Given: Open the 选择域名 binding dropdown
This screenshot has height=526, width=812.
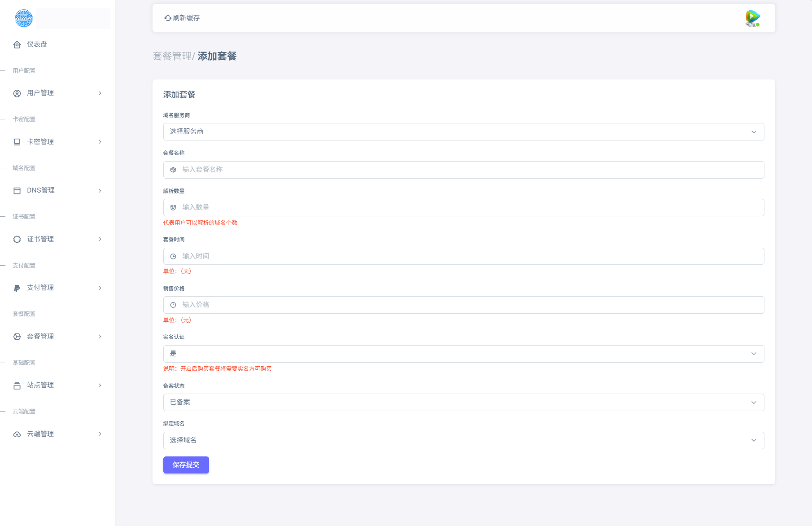Looking at the screenshot, I should pyautogui.click(x=463, y=440).
